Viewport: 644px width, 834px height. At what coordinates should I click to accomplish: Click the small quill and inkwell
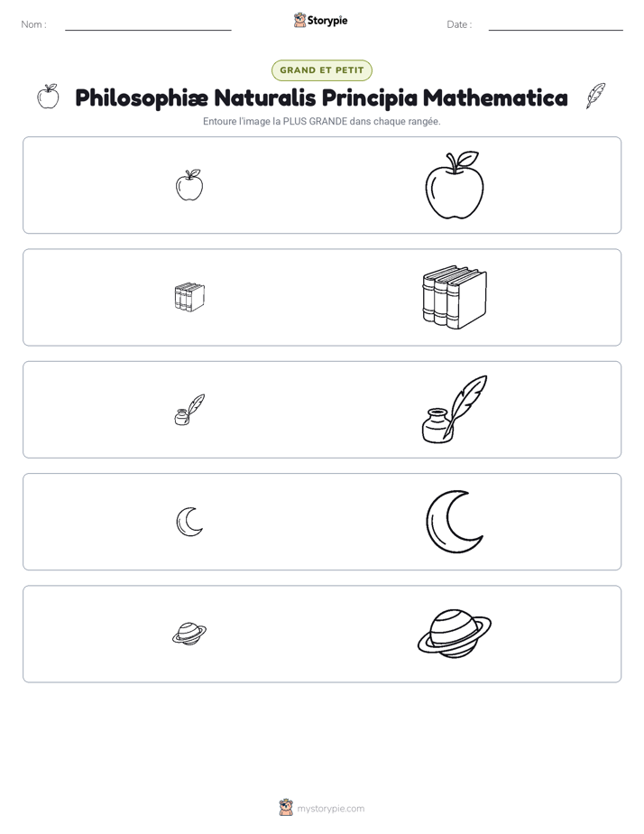click(189, 410)
